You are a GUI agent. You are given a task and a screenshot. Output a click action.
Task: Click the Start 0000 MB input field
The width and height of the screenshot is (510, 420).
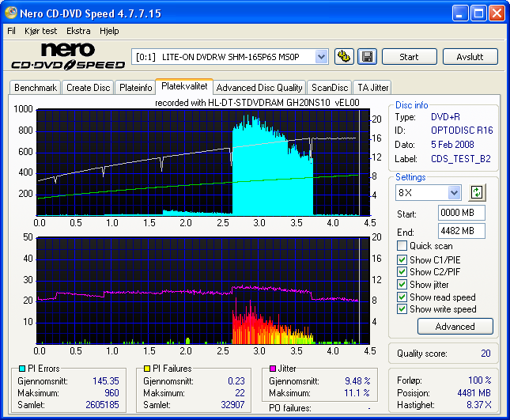[462, 213]
